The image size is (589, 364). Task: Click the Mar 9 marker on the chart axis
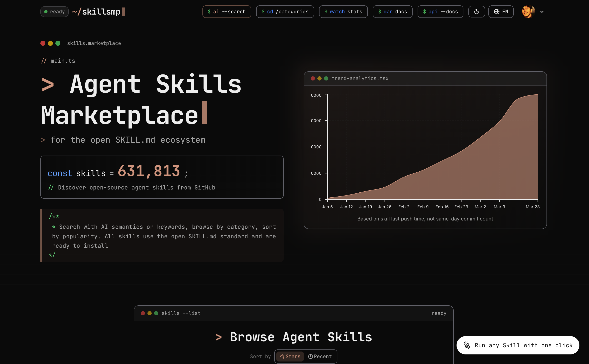click(x=499, y=207)
